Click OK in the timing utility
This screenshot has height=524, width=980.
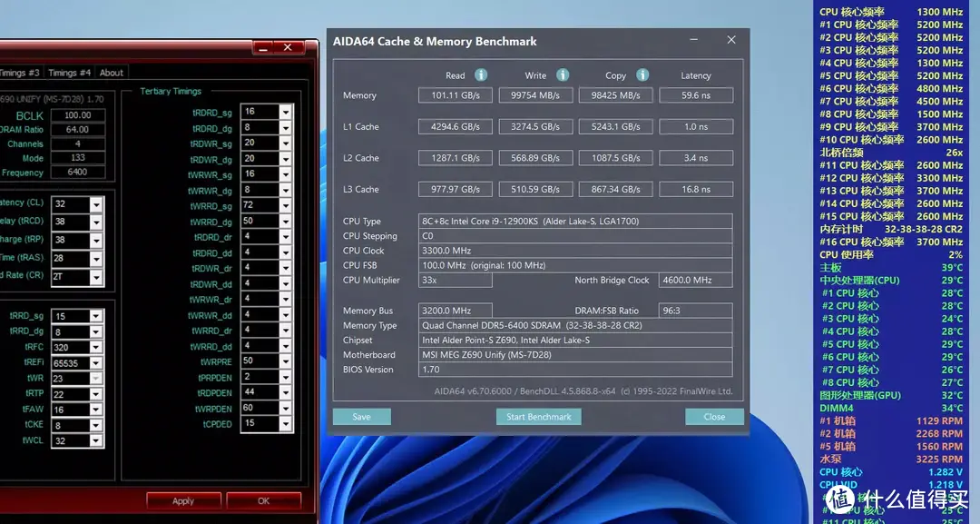[x=264, y=501]
